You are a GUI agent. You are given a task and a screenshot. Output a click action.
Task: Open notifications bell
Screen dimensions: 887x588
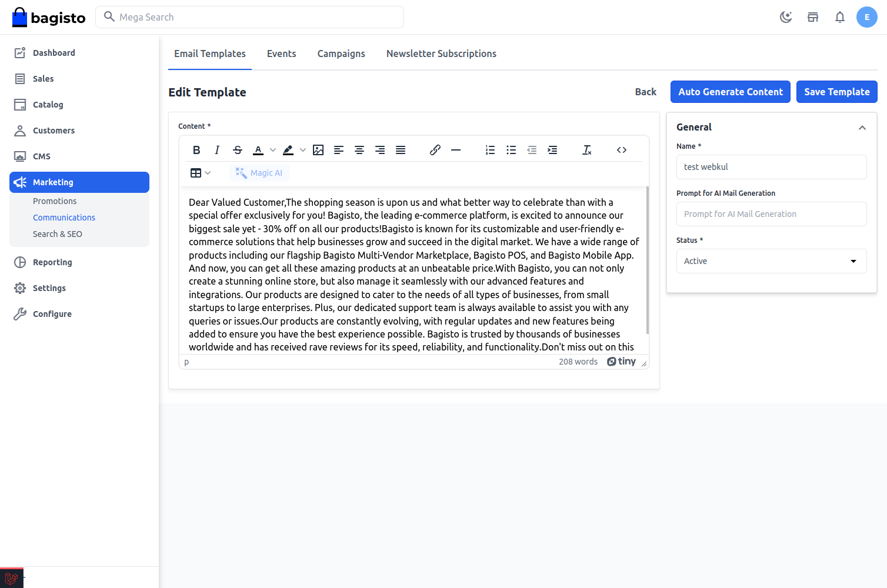(840, 17)
